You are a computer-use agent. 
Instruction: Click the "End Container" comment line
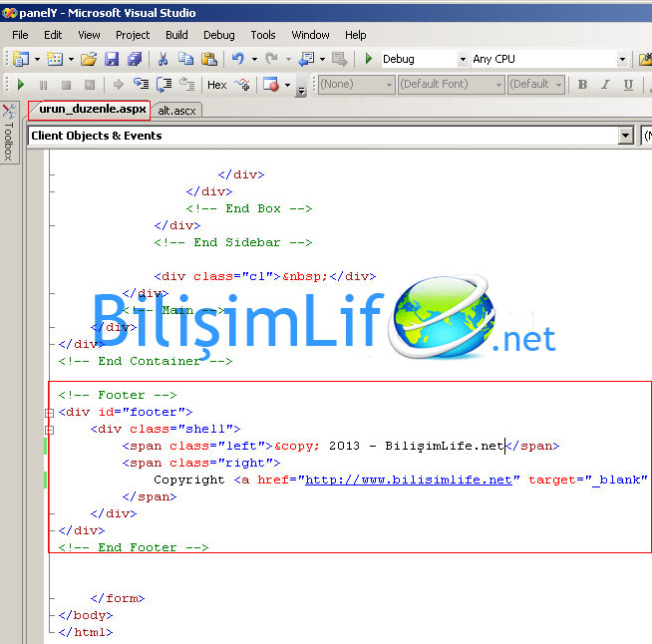[146, 361]
